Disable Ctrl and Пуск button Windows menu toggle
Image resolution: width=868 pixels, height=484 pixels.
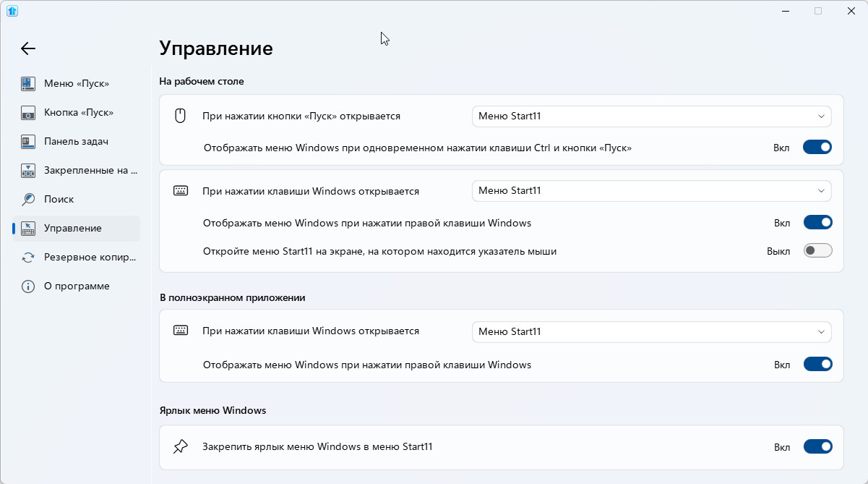(817, 148)
